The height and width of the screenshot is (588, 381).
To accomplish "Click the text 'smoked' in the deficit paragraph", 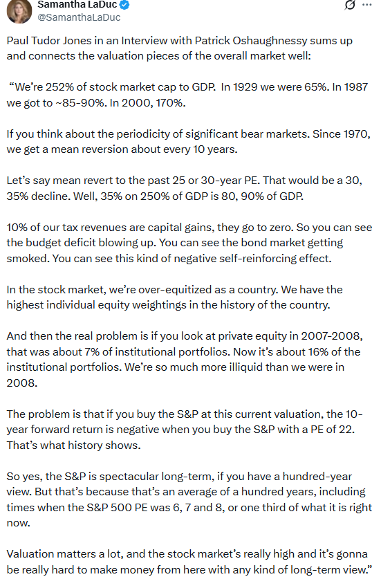I will click(28, 259).
